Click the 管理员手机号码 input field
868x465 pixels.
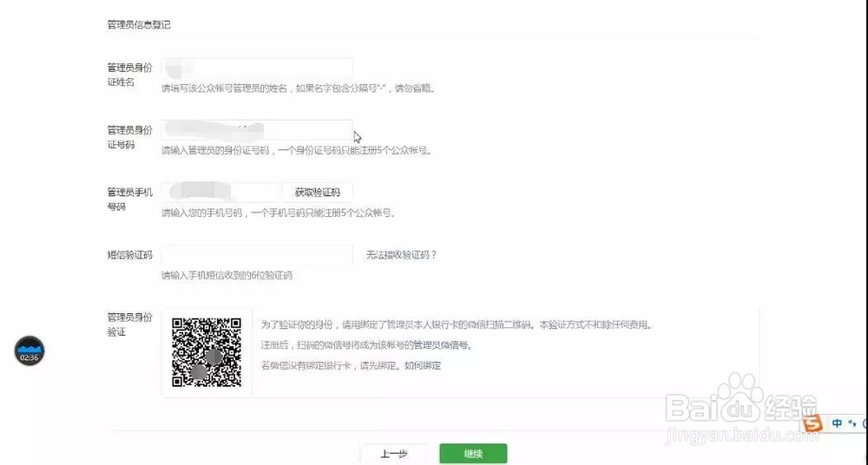220,192
